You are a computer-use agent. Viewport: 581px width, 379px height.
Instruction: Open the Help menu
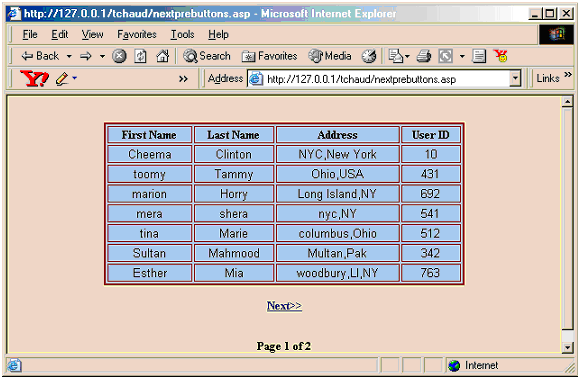[x=218, y=34]
